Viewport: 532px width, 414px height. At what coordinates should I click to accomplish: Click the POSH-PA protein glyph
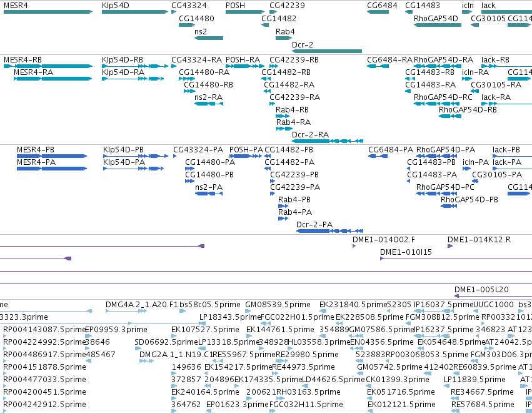point(246,156)
